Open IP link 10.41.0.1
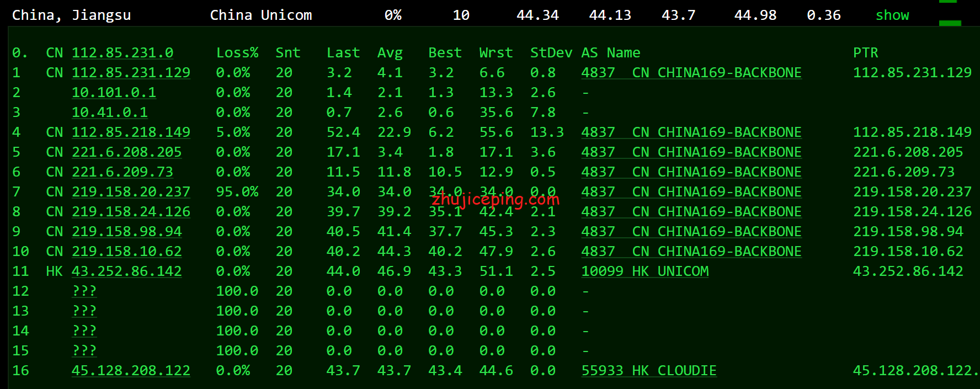980x389 pixels. (x=110, y=112)
